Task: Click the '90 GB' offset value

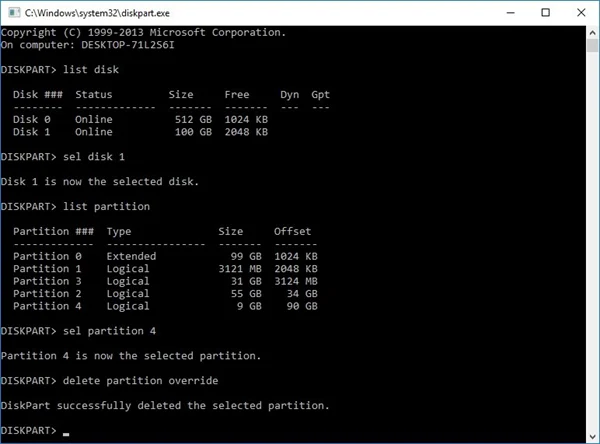Action: coord(302,306)
